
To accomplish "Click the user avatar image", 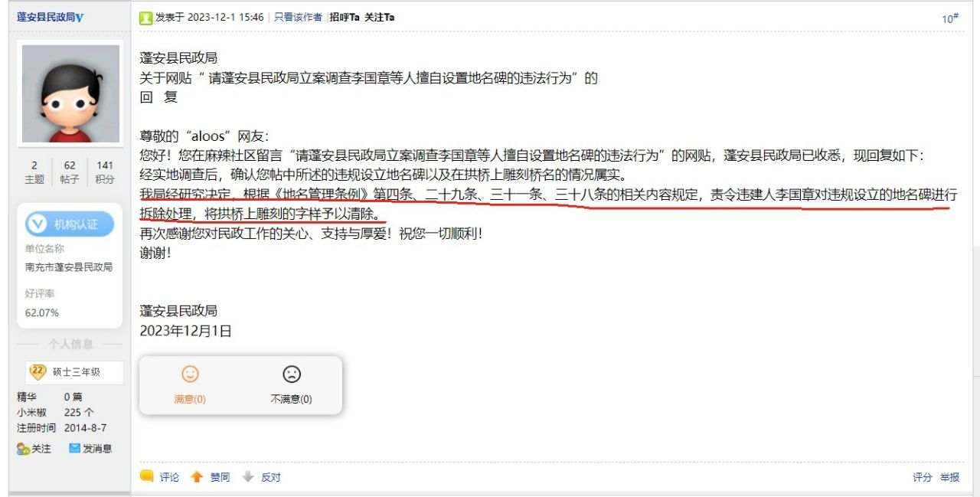I will (x=70, y=93).
